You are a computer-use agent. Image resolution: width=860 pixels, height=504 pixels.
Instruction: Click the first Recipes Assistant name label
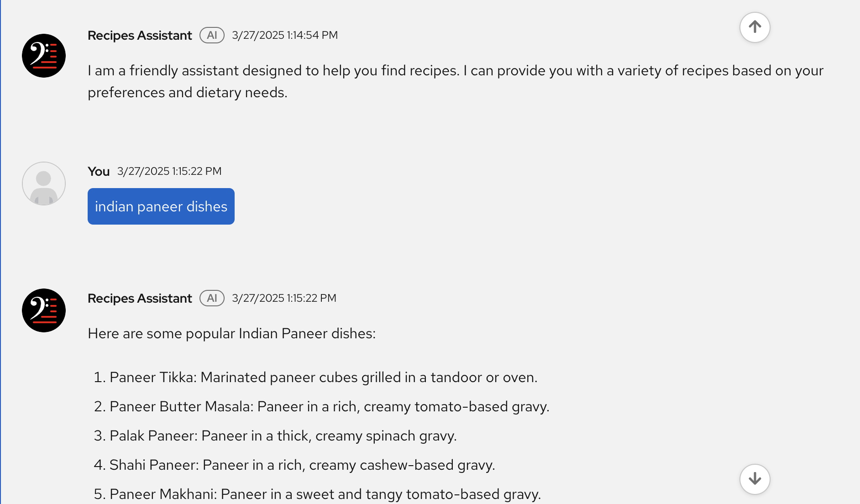coord(140,35)
